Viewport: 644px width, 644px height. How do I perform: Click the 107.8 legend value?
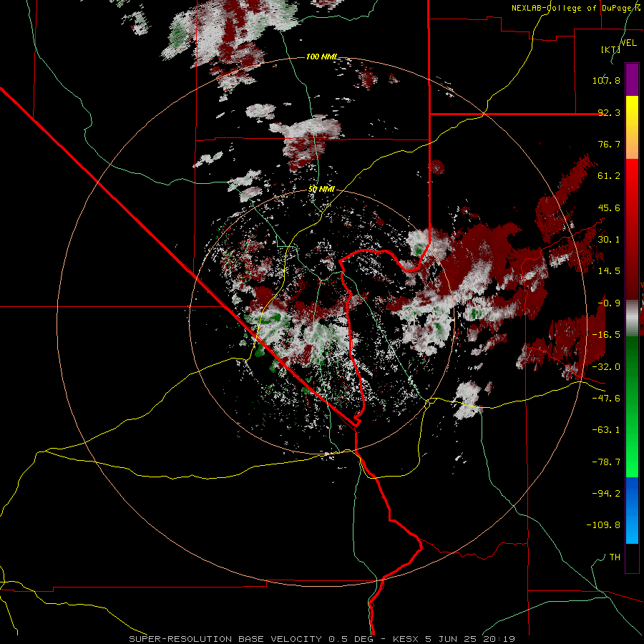[x=606, y=80]
